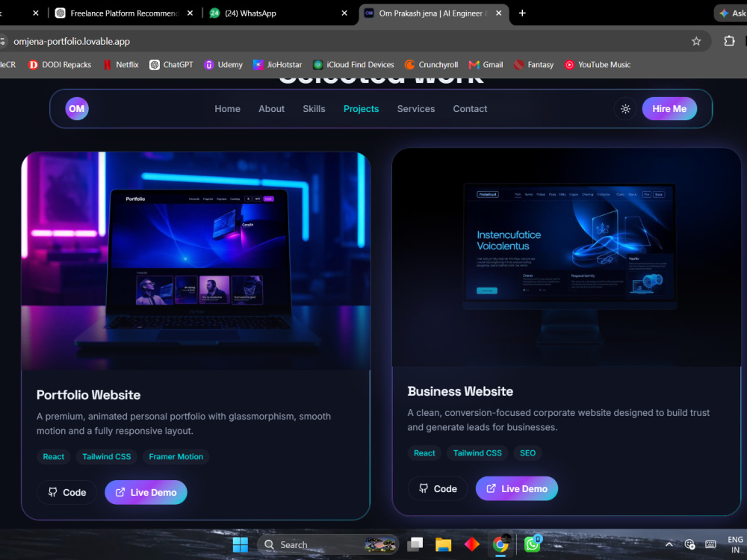Open the JioHotstar bookmark
The image size is (747, 560).
(x=277, y=65)
